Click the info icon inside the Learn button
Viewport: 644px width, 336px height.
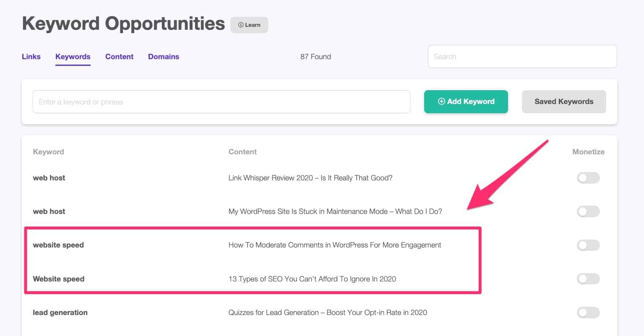[x=240, y=25]
